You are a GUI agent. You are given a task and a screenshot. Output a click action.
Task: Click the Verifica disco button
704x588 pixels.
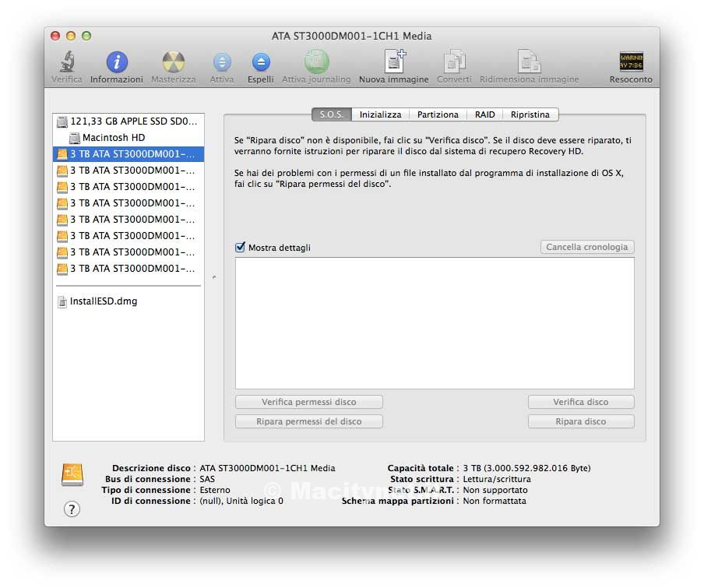tap(581, 402)
